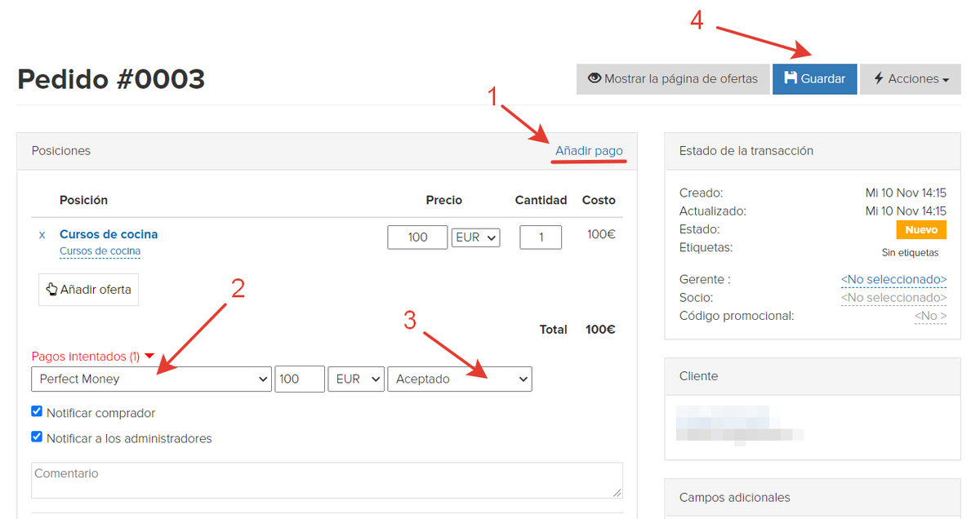The height and width of the screenshot is (519, 980).
Task: Open the bold Cursos de cocina link
Action: point(109,234)
